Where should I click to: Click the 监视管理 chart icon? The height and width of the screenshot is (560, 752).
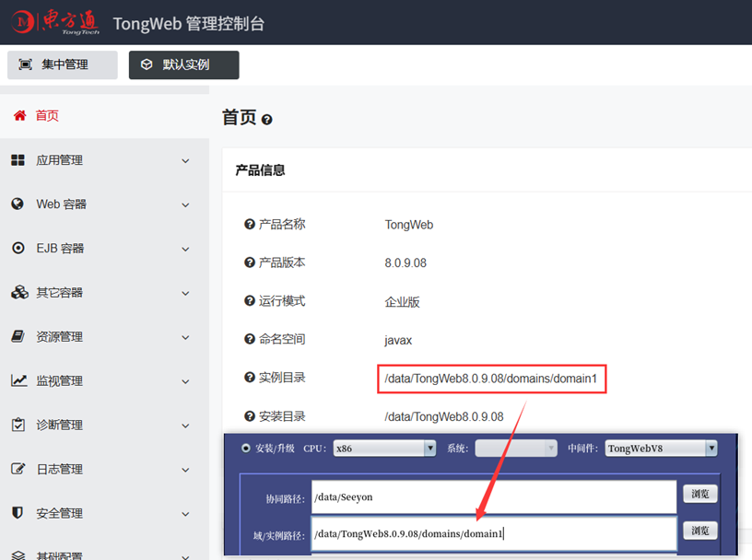18,380
